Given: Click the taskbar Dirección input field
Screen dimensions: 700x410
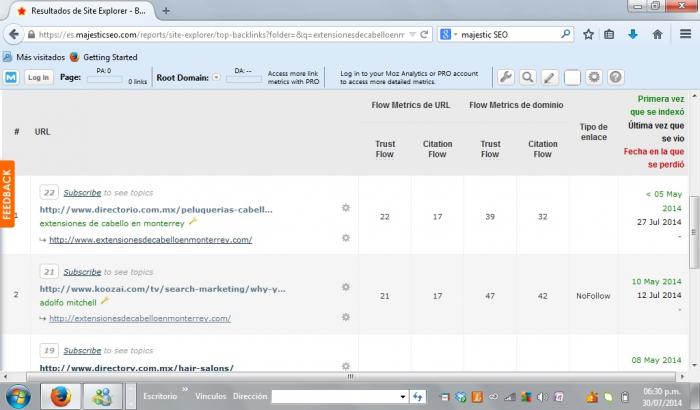Looking at the screenshot, I should (335, 397).
